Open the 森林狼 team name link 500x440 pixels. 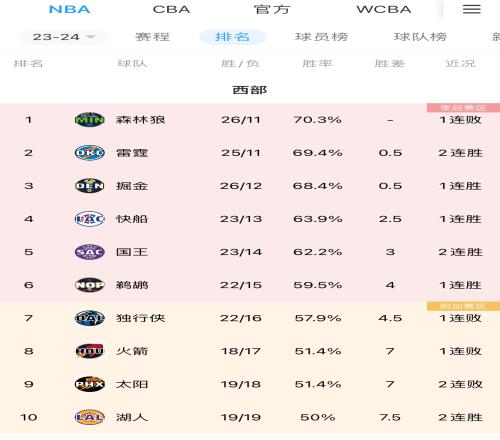point(140,120)
